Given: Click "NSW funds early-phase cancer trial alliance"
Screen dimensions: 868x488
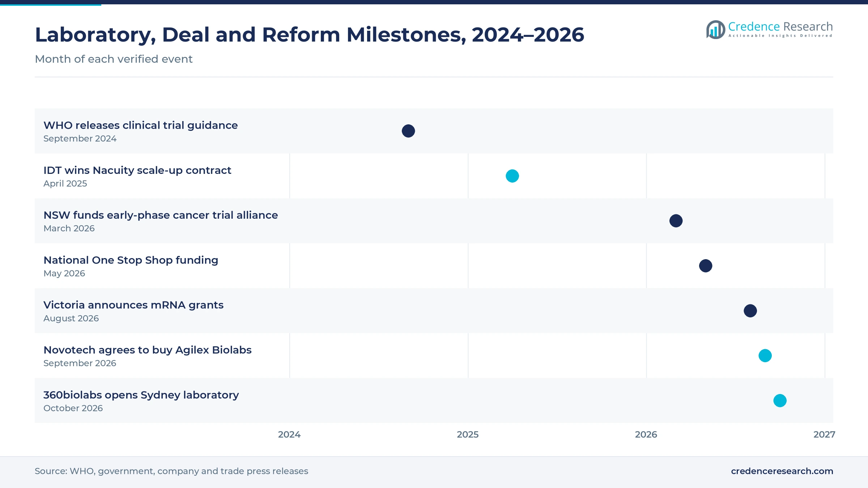Looking at the screenshot, I should coord(161,215).
